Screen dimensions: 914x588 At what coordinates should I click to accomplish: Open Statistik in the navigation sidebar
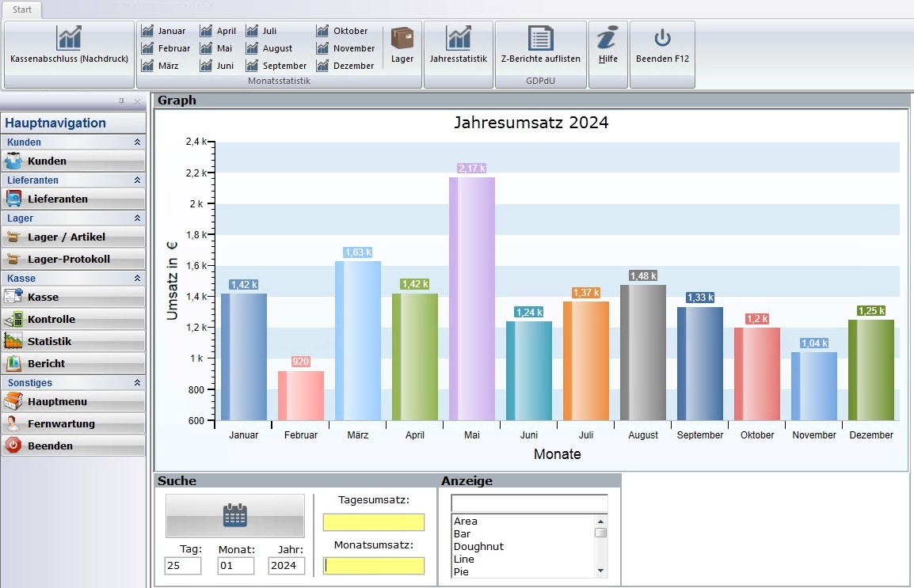(x=73, y=341)
